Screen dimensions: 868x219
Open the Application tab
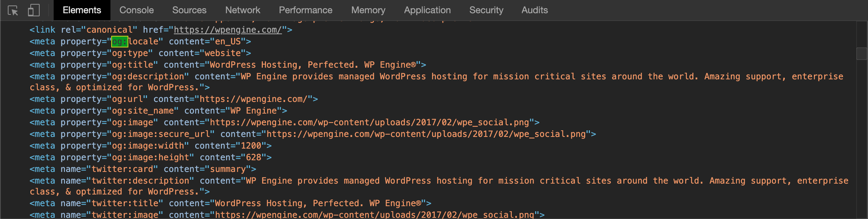(x=427, y=10)
